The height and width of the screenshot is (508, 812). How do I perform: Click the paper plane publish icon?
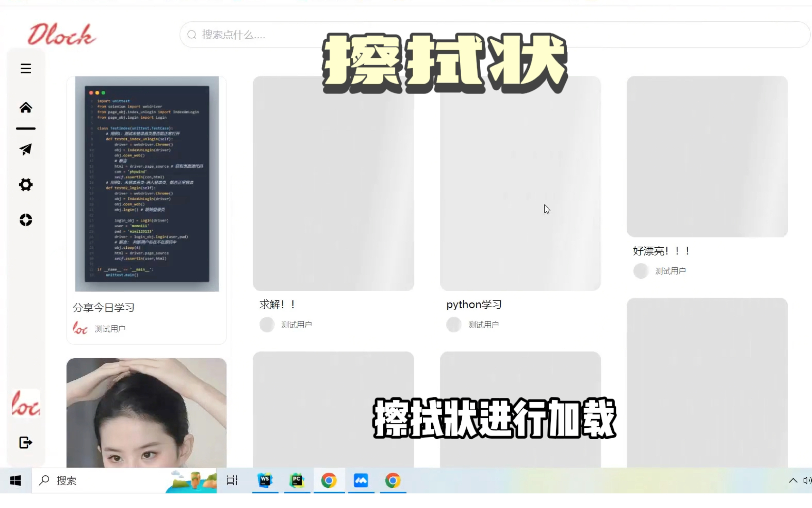25,149
